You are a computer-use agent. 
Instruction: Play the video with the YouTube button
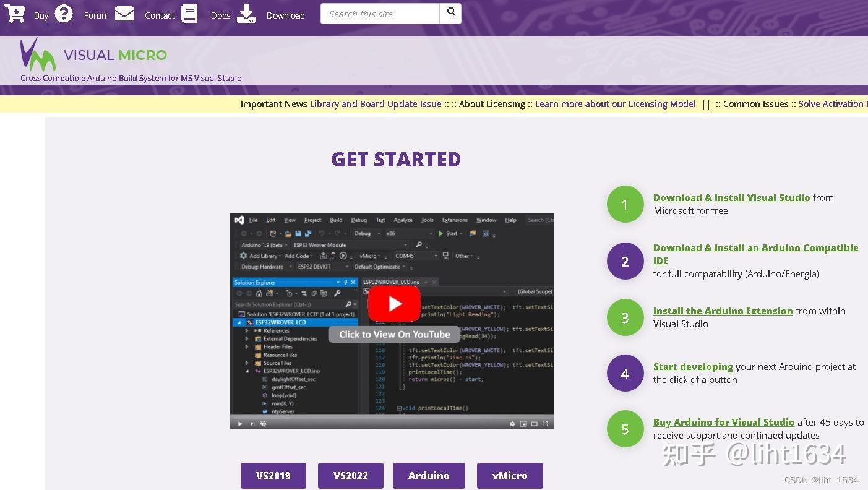(394, 303)
